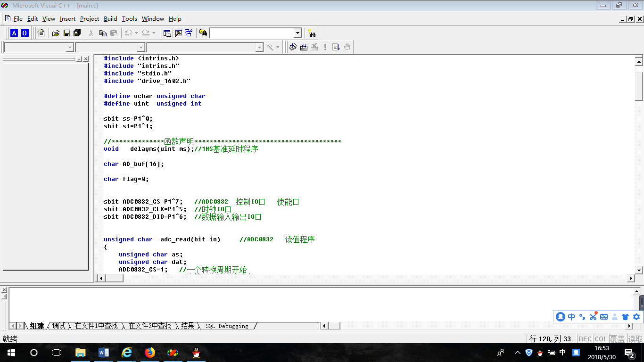Viewport: 644px width, 362px height.
Task: Compile the file using the Compile icon
Action: [293, 47]
